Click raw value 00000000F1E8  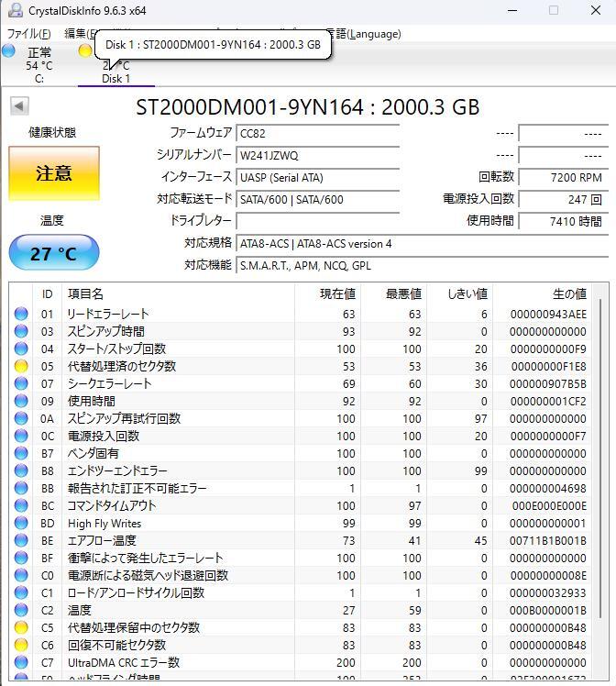pyautogui.click(x=549, y=366)
